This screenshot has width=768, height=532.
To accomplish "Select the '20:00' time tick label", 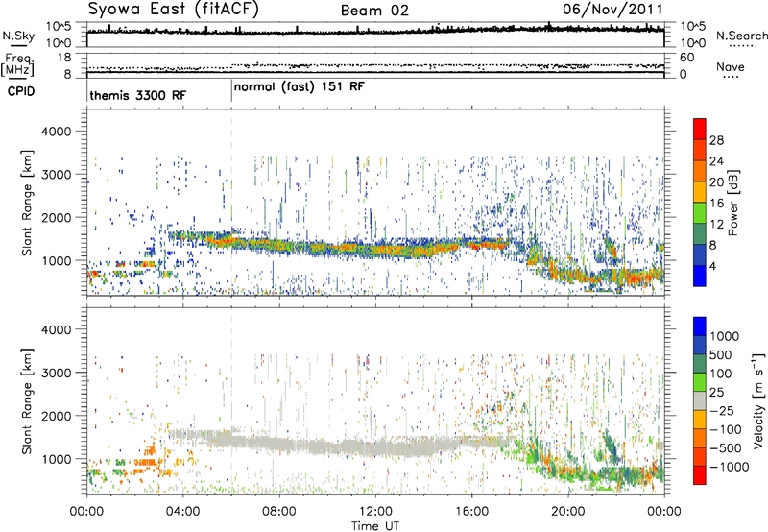I will tap(568, 512).
